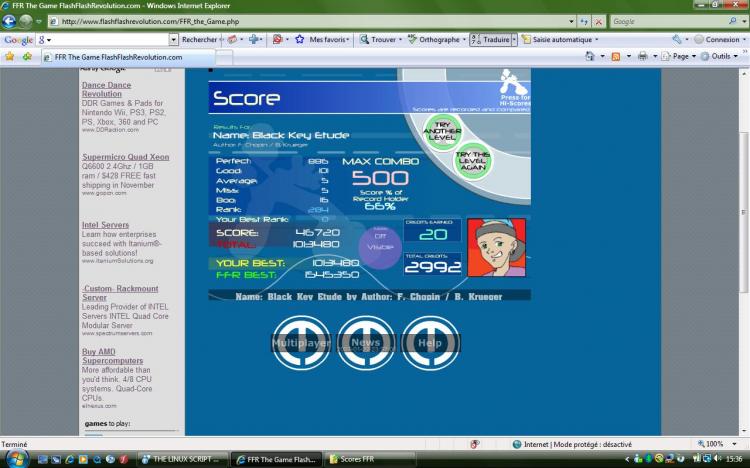The width and height of the screenshot is (750, 468).
Task: Open the Supermicro Quad Xeon ad link
Action: 125,157
